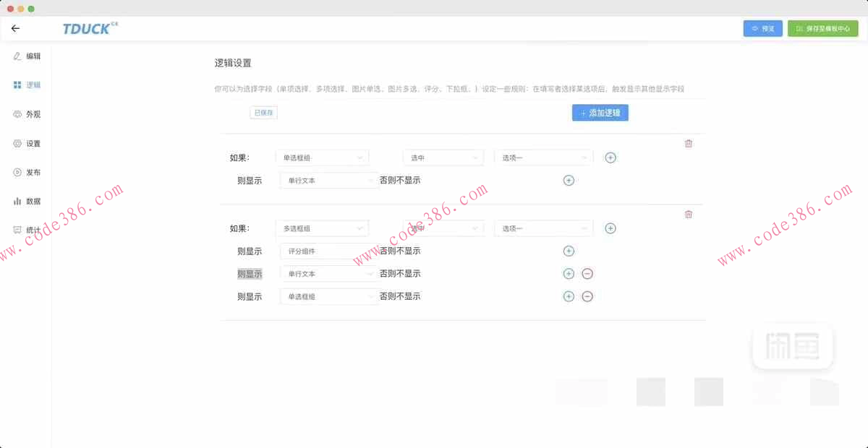
Task: Delete the second logic rule via trash icon
Action: point(688,214)
